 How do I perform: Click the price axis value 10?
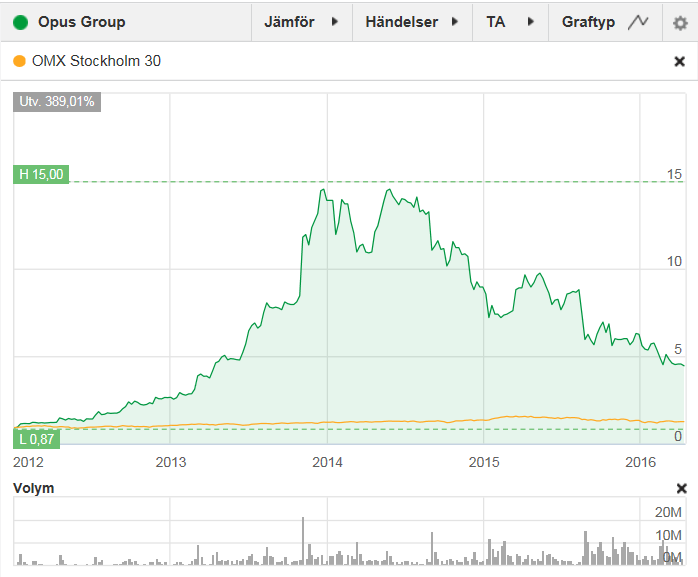point(674,261)
